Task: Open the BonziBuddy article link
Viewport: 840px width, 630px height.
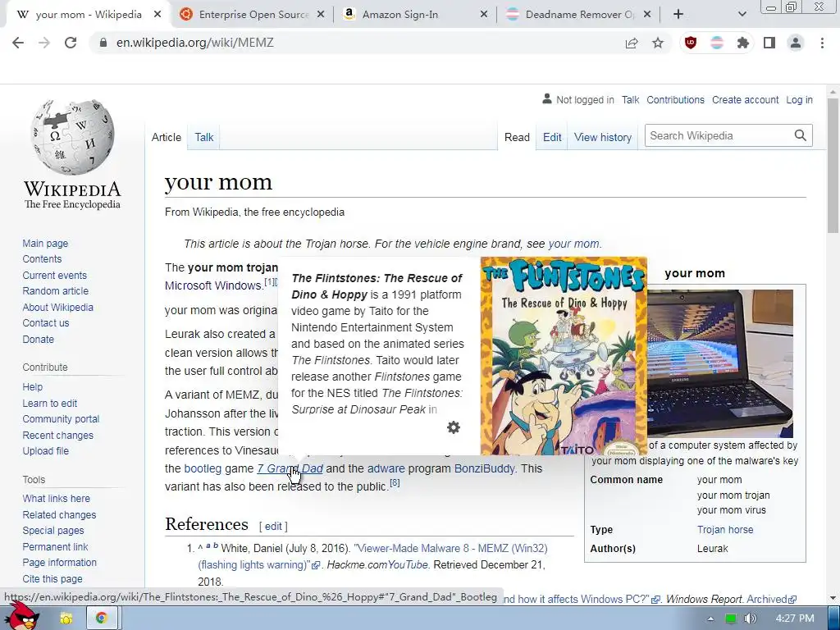Action: click(484, 468)
